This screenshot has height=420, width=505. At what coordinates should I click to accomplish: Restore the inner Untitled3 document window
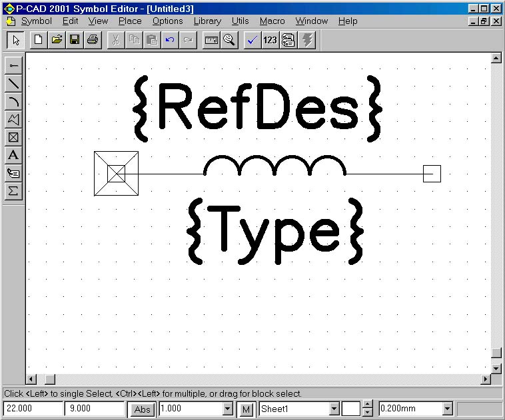484,21
